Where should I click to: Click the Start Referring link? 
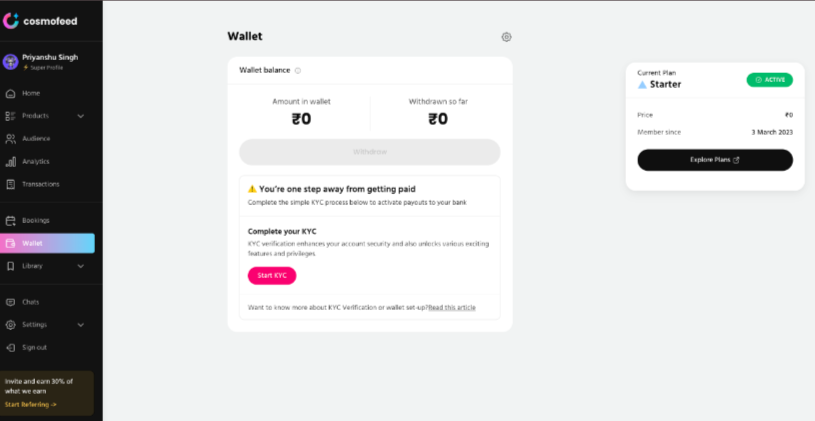tap(31, 404)
